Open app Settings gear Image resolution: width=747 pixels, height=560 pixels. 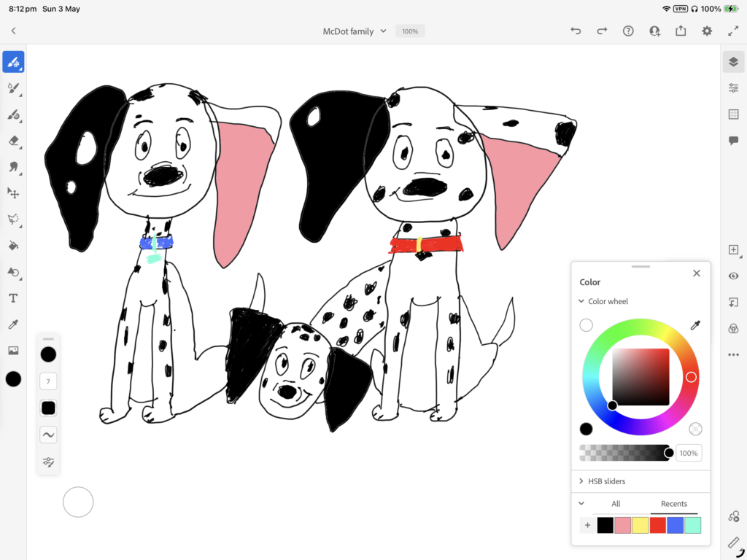[707, 31]
